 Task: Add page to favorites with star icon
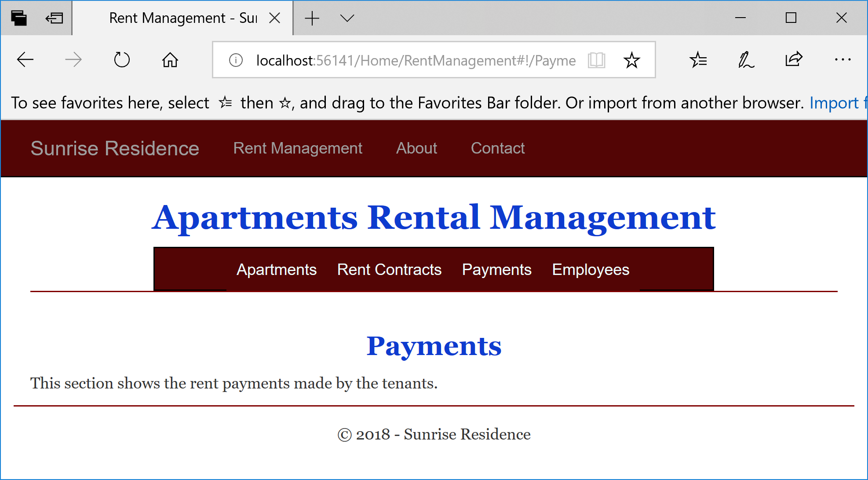632,60
